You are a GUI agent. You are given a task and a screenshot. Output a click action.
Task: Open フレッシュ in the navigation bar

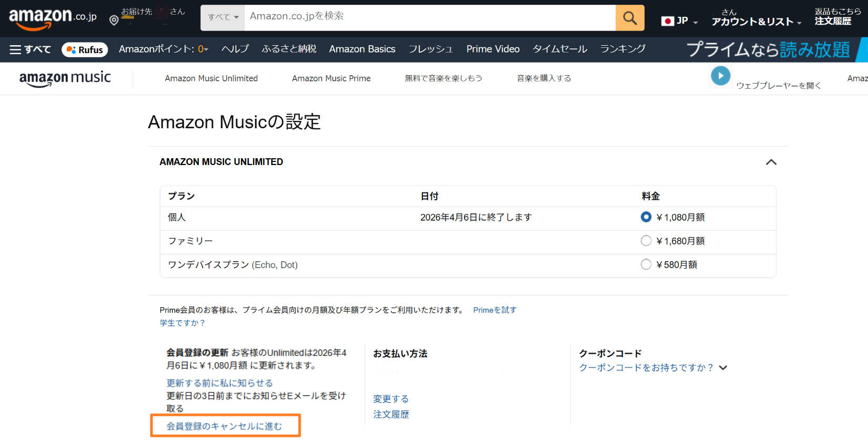tap(430, 49)
